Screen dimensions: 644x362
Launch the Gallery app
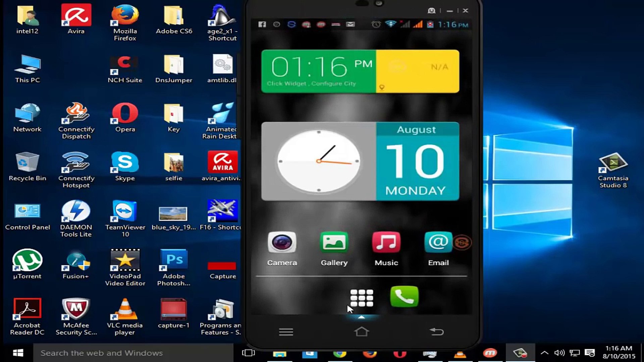point(334,243)
